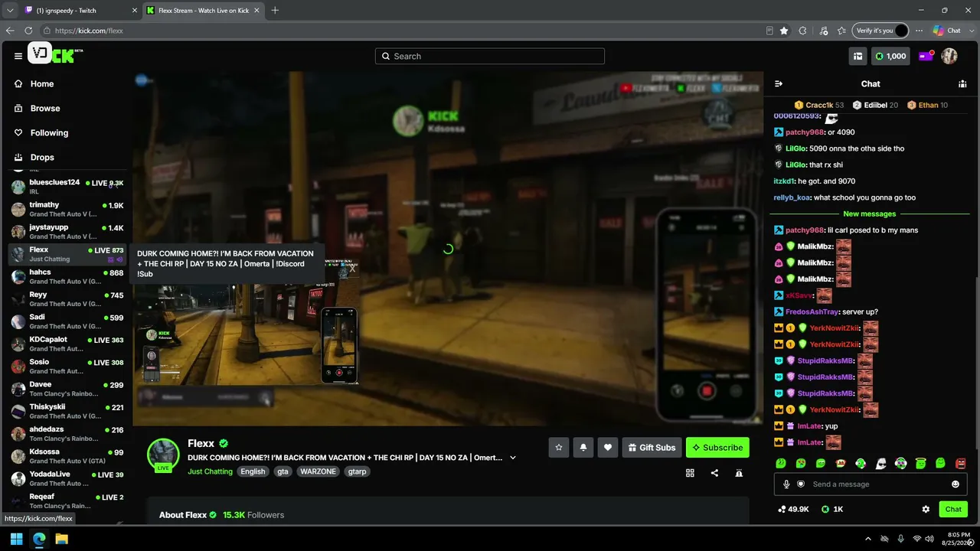This screenshot has width=980, height=551.
Task: Select the WARZONE tag
Action: pos(318,471)
